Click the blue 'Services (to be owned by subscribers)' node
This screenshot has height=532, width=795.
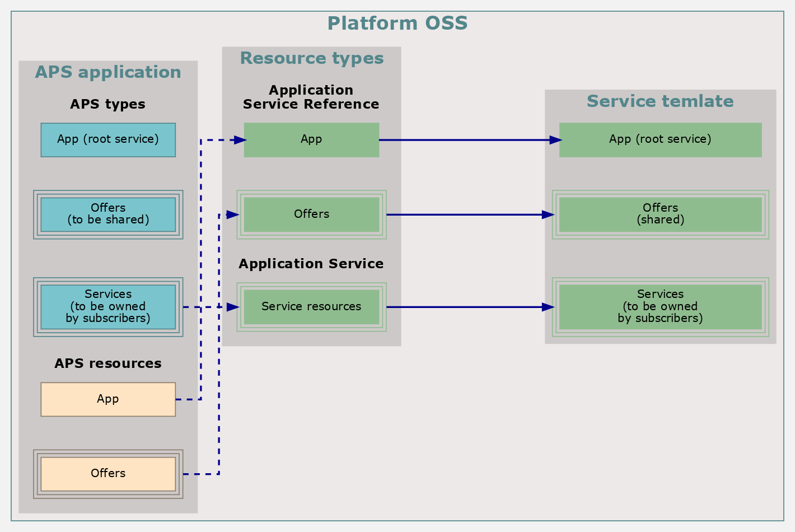click(x=108, y=307)
